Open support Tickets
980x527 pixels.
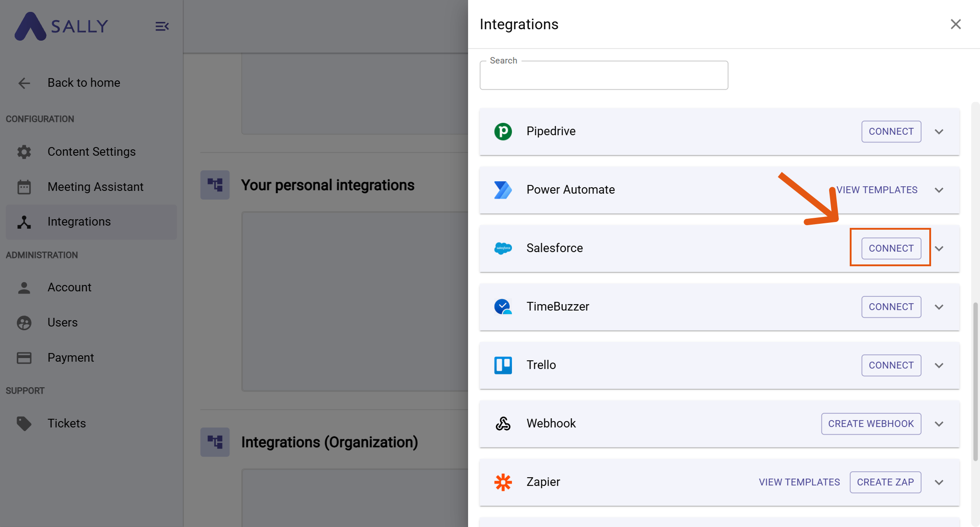pyautogui.click(x=91, y=423)
